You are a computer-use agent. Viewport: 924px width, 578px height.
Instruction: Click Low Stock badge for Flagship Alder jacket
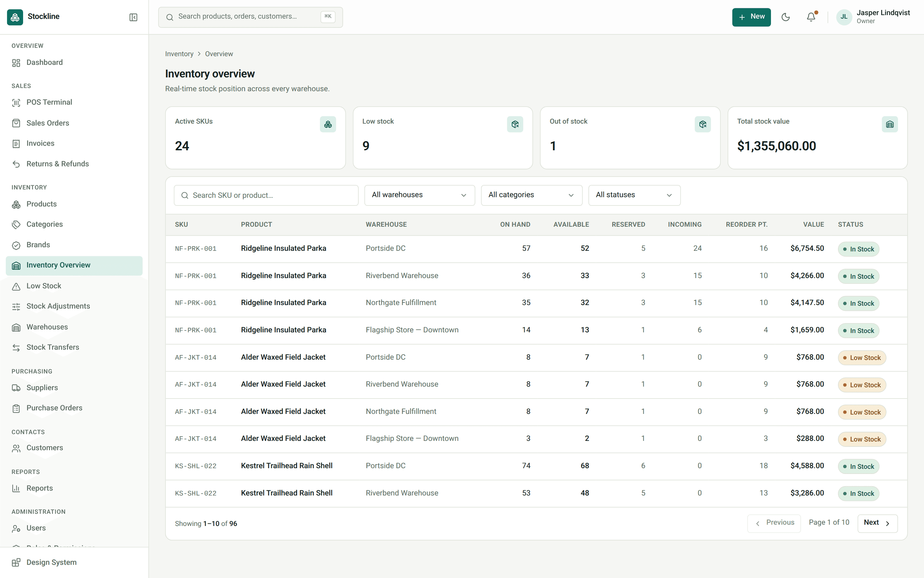point(862,439)
